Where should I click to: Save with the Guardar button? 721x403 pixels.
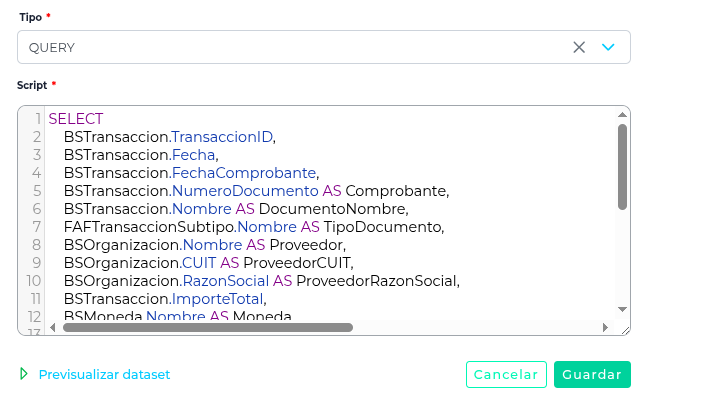[592, 374]
